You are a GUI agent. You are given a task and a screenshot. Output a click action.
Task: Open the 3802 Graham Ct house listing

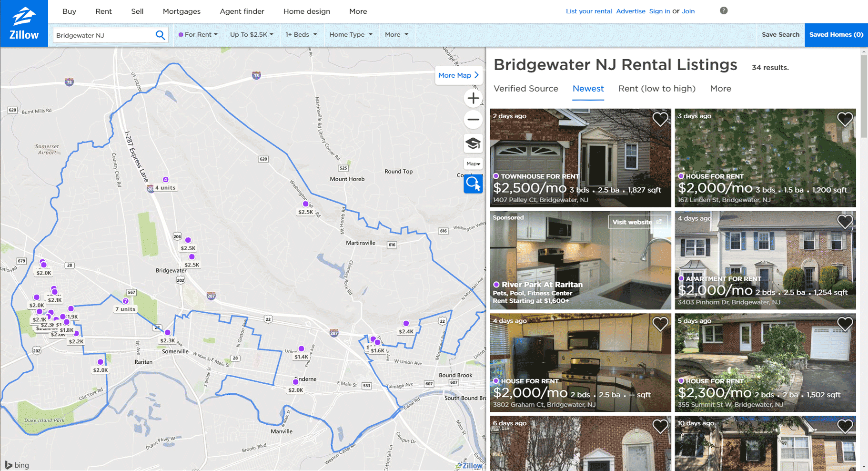click(580, 363)
